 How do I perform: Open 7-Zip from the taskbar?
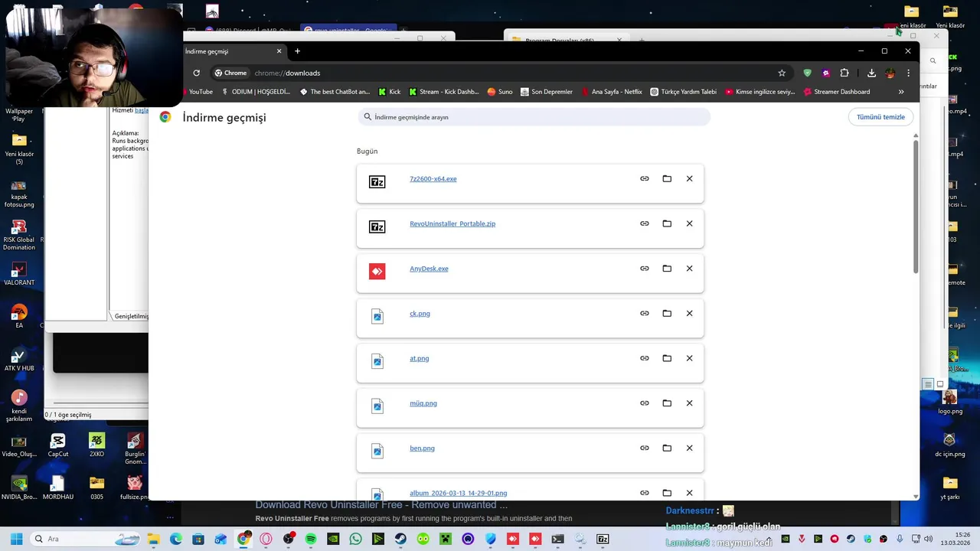(603, 539)
